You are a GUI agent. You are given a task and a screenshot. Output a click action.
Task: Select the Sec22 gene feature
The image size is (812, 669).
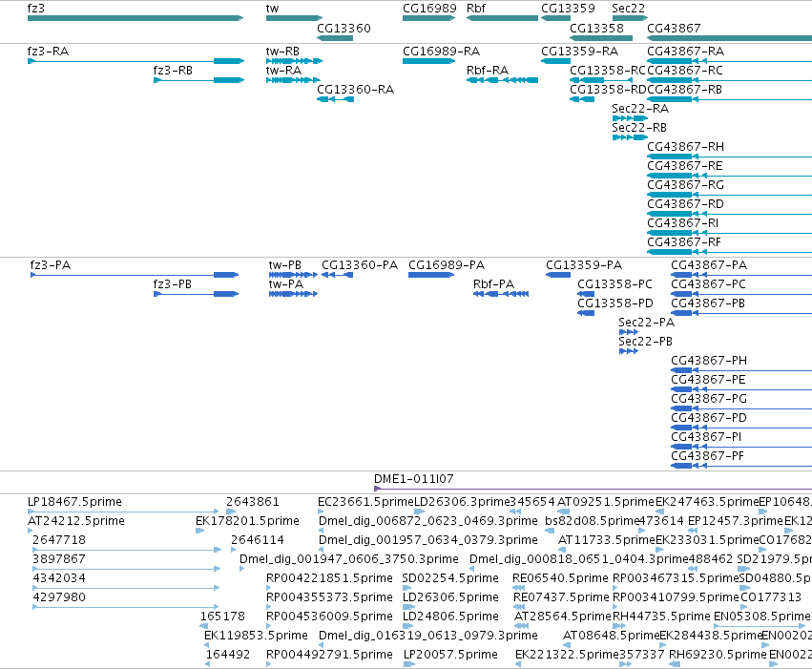click(x=630, y=18)
